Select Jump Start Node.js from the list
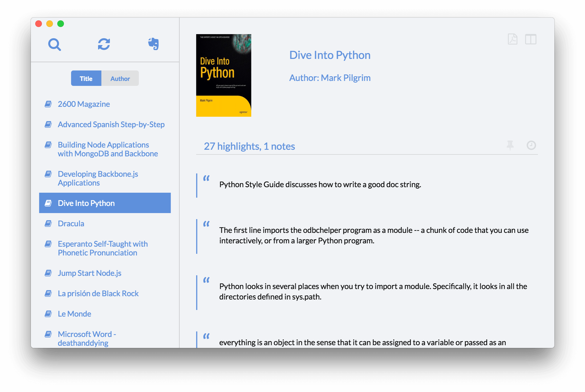Image resolution: width=585 pixels, height=392 pixels. 89,273
